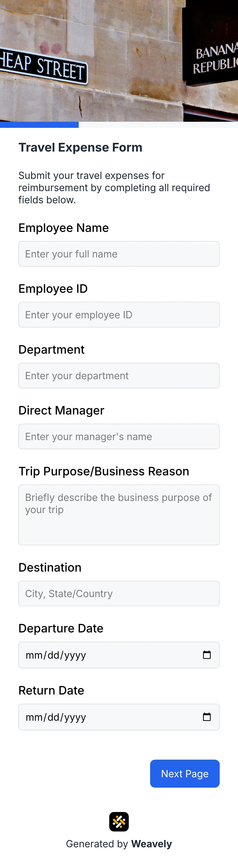This screenshot has height=868, width=238.
Task: Select the Destination input field
Action: (x=119, y=593)
